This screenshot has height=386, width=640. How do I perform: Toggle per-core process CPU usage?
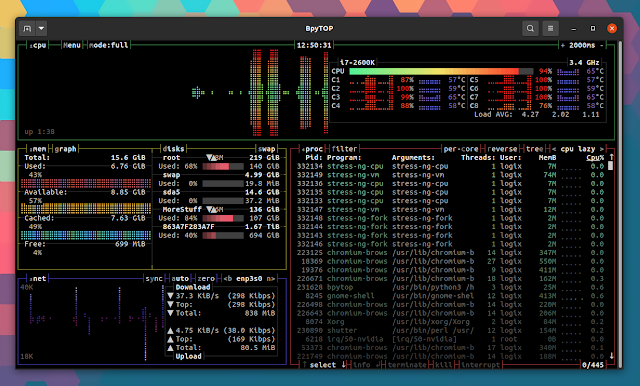pos(461,149)
